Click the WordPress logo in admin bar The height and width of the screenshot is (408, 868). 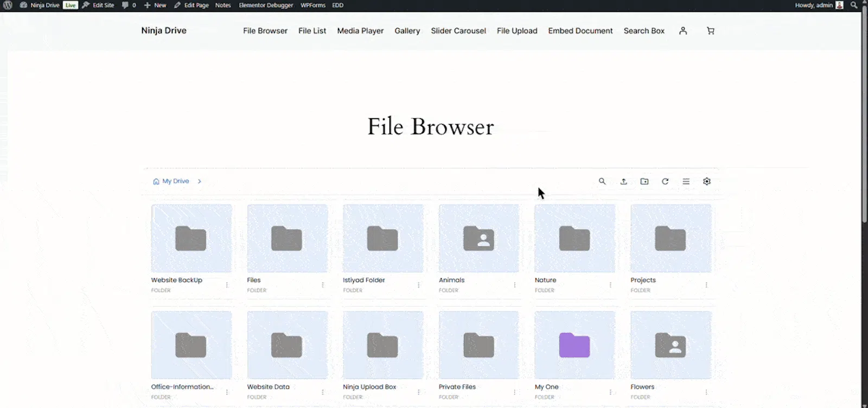(x=8, y=5)
